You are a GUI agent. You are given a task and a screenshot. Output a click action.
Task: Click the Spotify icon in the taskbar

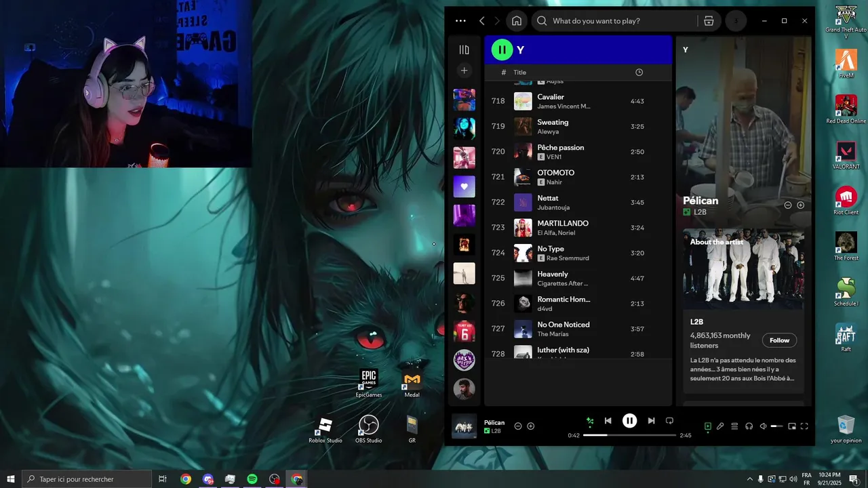click(252, 479)
